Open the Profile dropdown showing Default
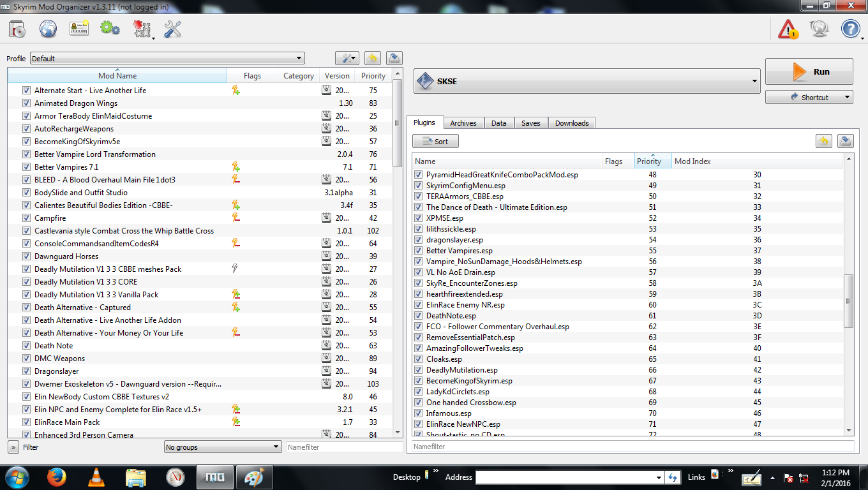 click(167, 58)
